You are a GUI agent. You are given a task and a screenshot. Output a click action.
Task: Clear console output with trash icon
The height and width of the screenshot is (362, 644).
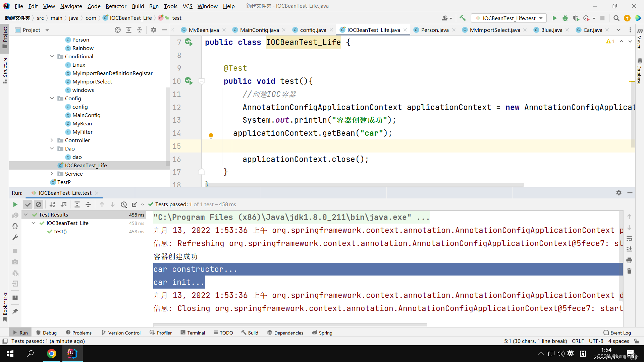[x=629, y=271]
